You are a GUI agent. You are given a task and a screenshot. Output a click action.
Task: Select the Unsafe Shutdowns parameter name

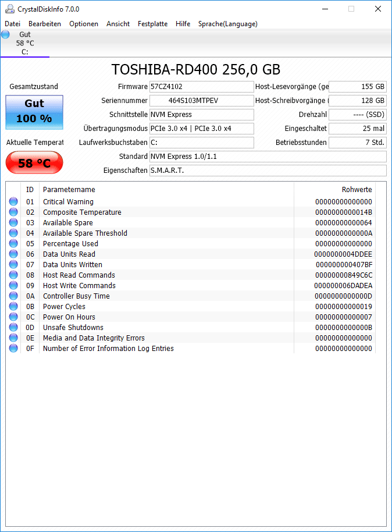[x=73, y=328]
